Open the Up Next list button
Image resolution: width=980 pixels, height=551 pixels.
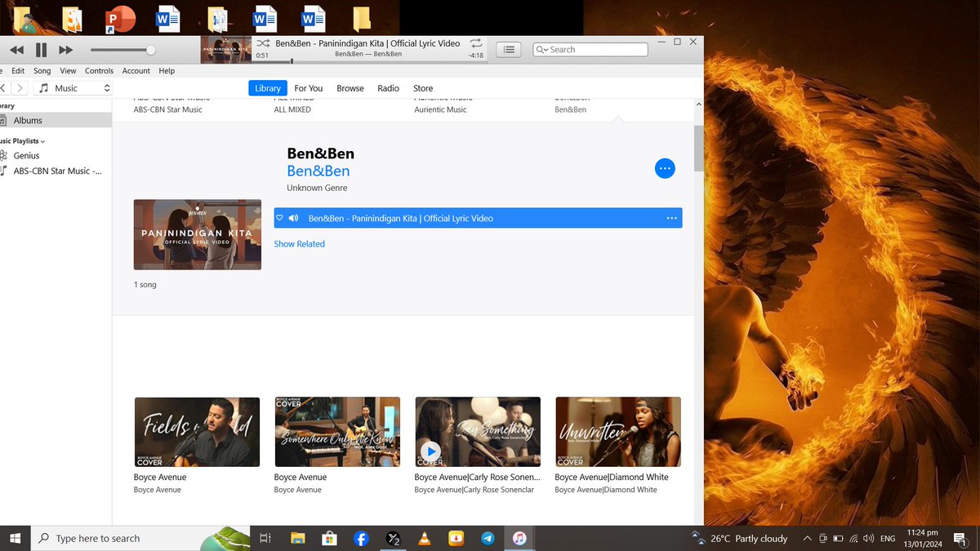click(x=509, y=50)
